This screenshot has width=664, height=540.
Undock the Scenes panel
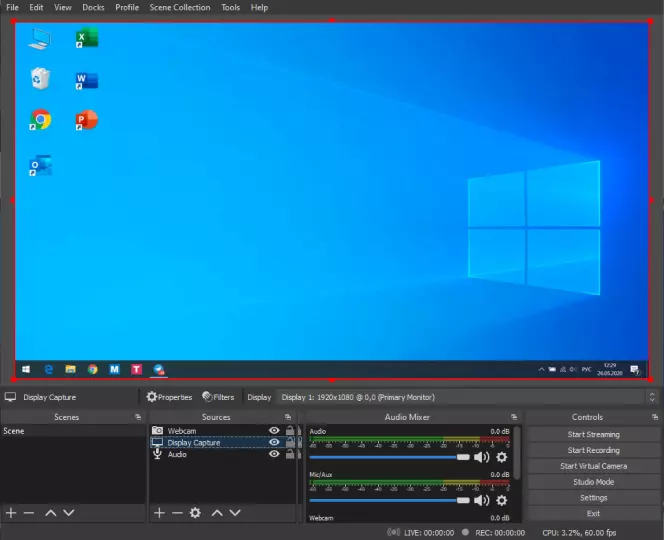tap(138, 417)
